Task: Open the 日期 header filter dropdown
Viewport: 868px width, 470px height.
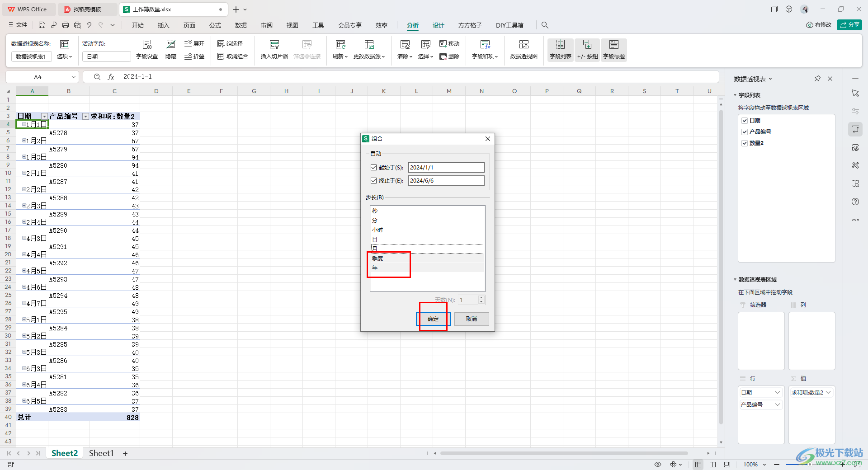Action: [x=44, y=117]
